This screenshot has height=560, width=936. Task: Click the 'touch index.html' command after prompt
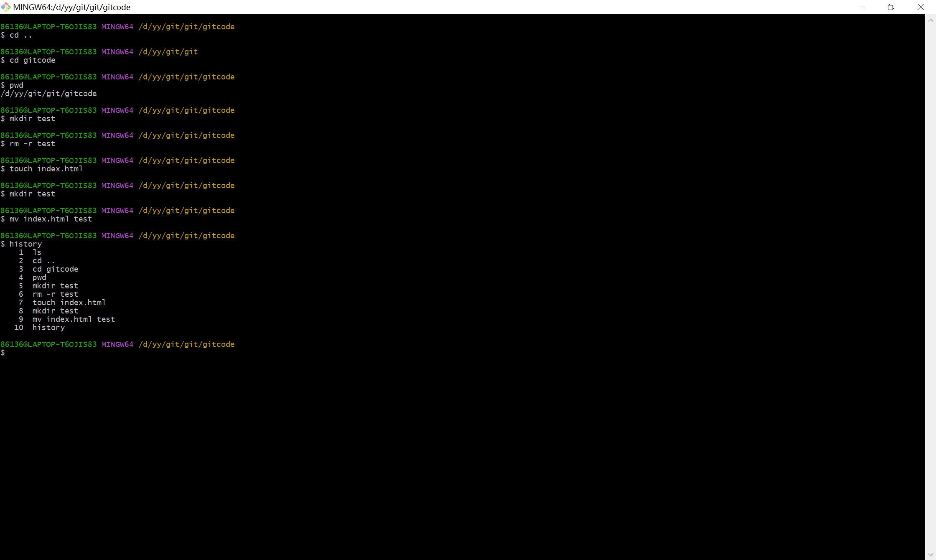pyautogui.click(x=46, y=169)
